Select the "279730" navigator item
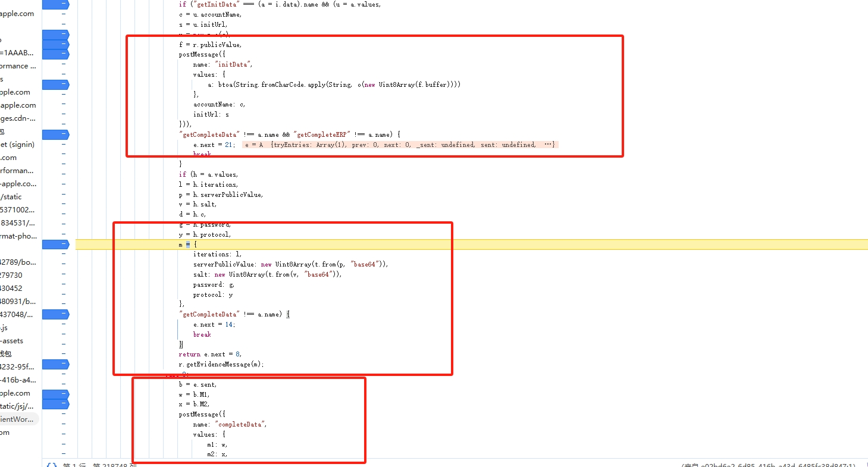 [11, 275]
